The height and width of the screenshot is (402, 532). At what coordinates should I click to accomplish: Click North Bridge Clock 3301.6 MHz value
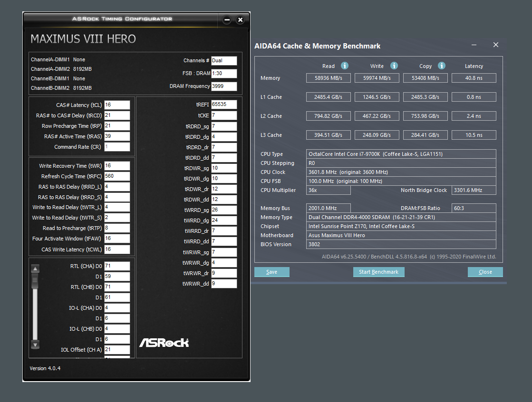pyautogui.click(x=474, y=191)
